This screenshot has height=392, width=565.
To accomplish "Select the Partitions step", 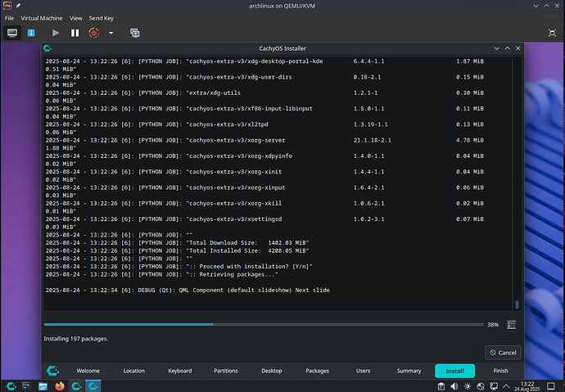I will 225,371.
